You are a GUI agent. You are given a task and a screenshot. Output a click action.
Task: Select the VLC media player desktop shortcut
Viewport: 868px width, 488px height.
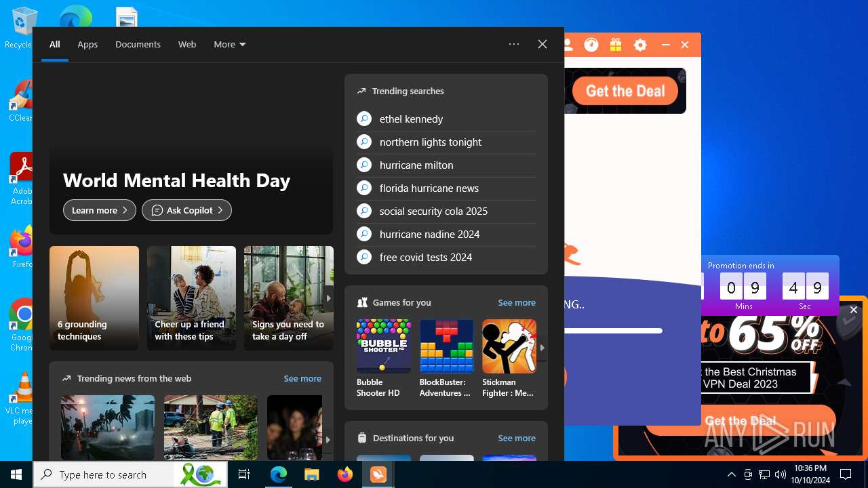pyautogui.click(x=20, y=399)
